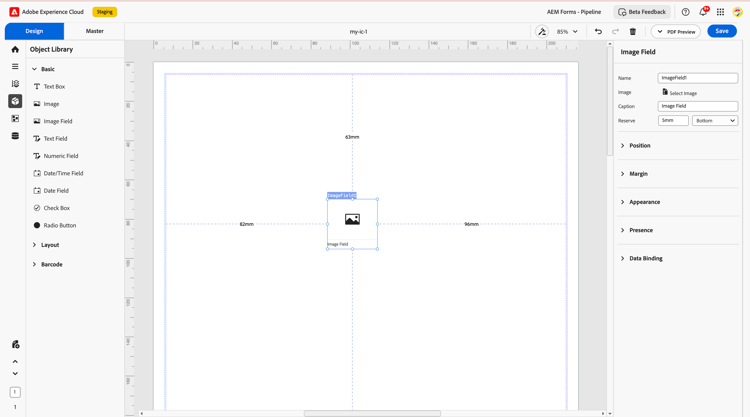Edit the Caption input field

click(697, 106)
